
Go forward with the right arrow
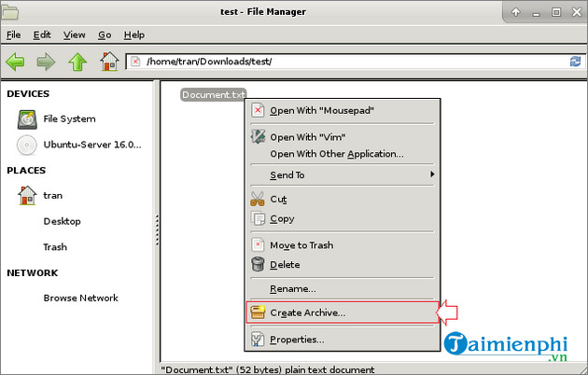(46, 62)
